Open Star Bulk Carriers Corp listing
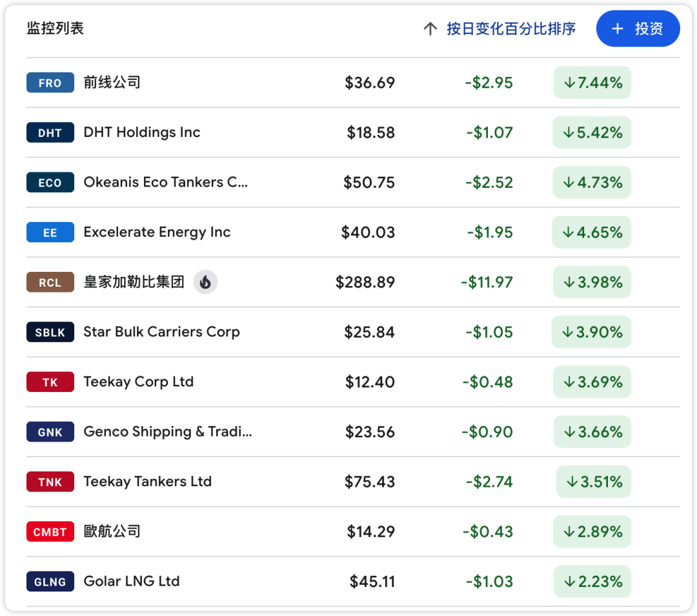The image size is (697, 616). point(161,332)
